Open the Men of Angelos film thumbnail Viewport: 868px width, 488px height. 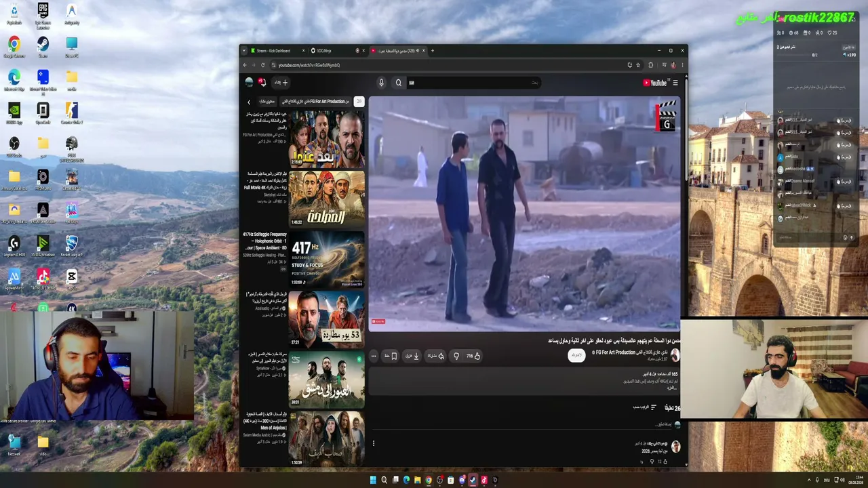tap(327, 439)
